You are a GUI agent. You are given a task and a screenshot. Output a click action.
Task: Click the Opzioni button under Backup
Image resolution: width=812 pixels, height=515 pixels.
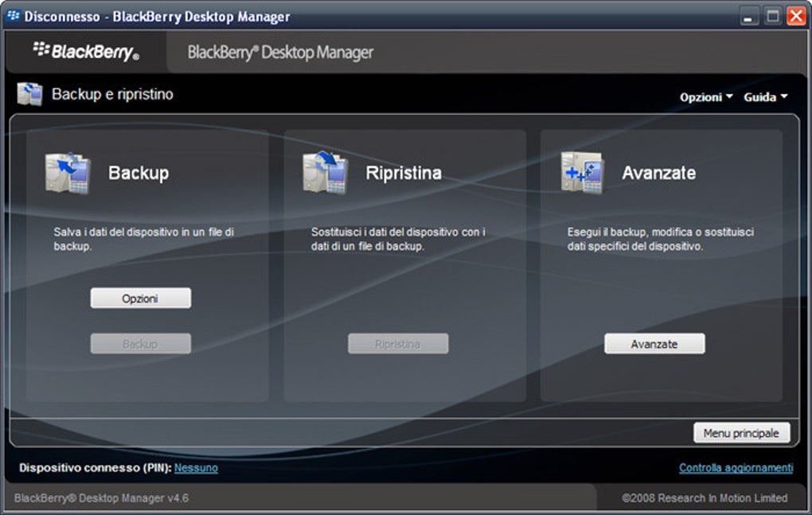pos(140,298)
